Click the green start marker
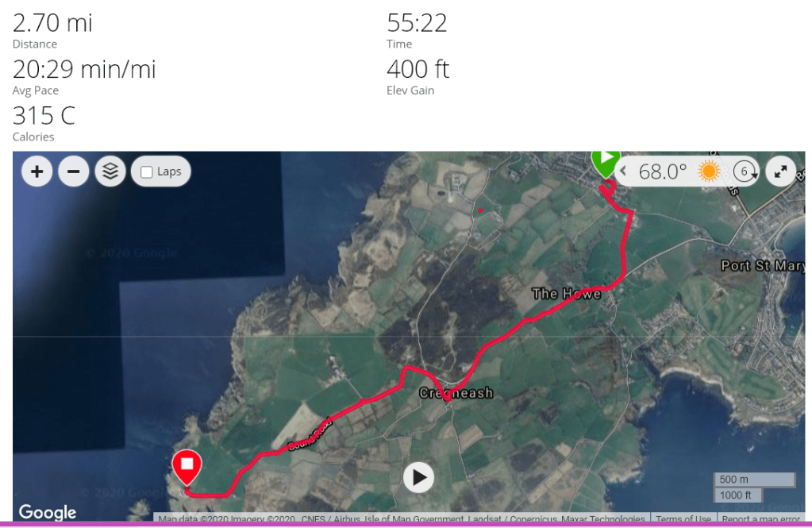 pyautogui.click(x=605, y=164)
